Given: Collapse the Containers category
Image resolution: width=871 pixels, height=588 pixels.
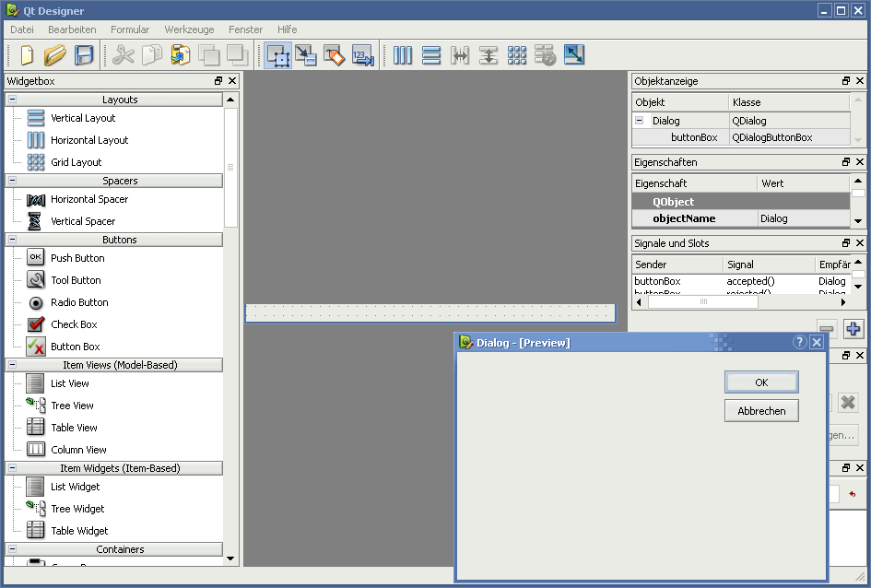Looking at the screenshot, I should 12,549.
